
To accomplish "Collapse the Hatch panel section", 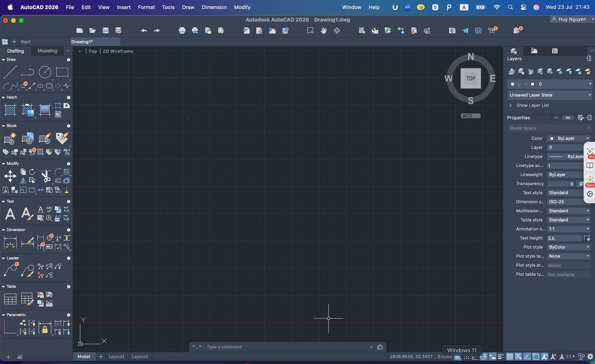I will point(3,97).
